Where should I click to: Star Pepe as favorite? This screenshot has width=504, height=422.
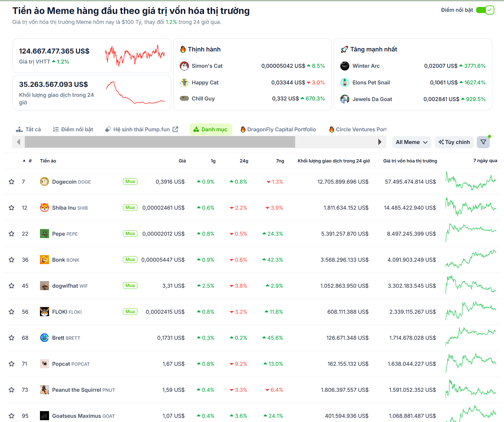(12, 234)
